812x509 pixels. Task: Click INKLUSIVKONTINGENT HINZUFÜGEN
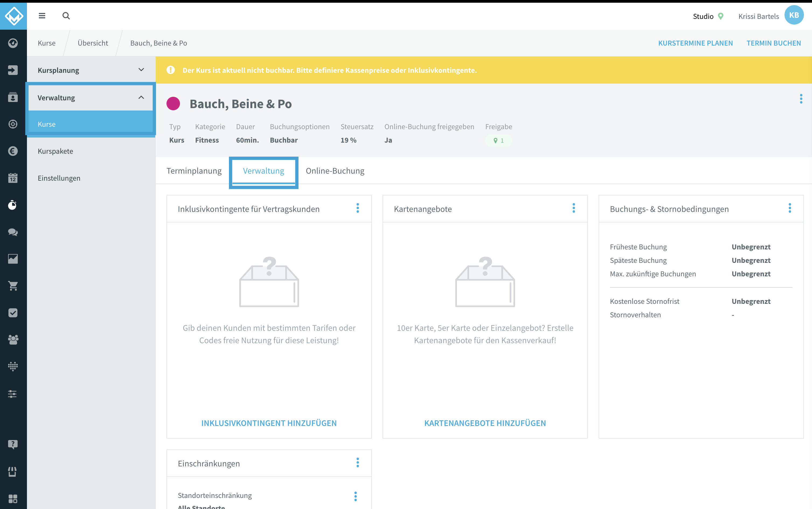pyautogui.click(x=269, y=423)
